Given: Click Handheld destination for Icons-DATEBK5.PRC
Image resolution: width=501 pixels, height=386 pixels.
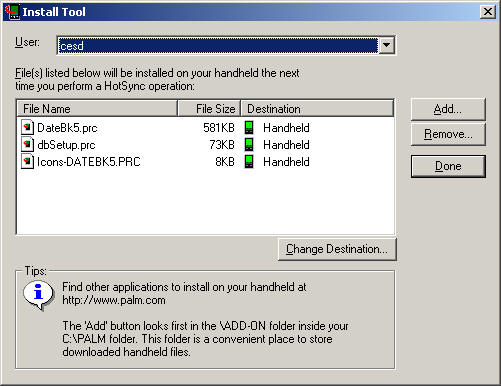Looking at the screenshot, I should (x=286, y=162).
